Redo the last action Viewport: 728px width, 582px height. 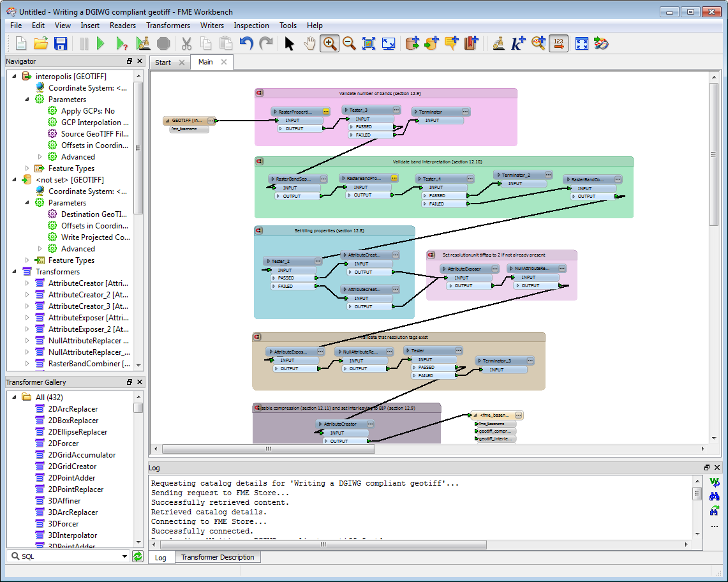point(266,43)
